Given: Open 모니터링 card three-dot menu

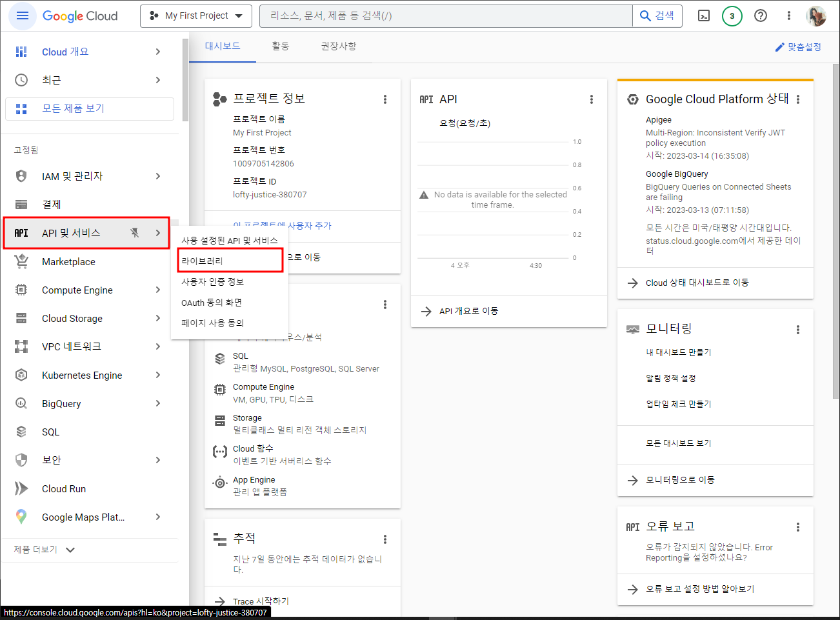Looking at the screenshot, I should (x=798, y=330).
